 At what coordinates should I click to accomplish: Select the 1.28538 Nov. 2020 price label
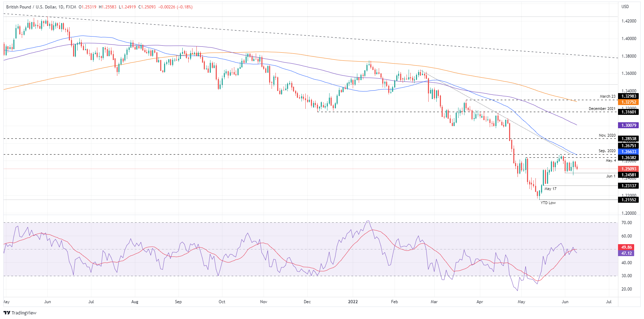[629, 139]
